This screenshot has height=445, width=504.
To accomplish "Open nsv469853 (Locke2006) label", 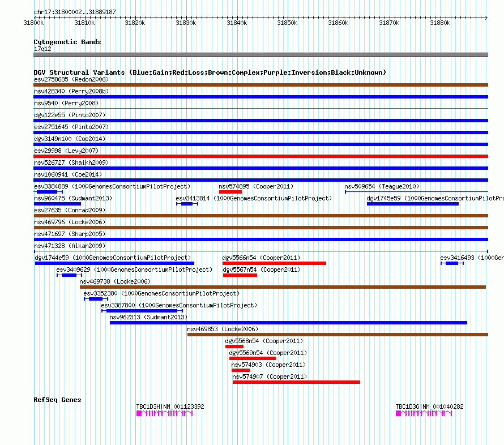I will (223, 329).
